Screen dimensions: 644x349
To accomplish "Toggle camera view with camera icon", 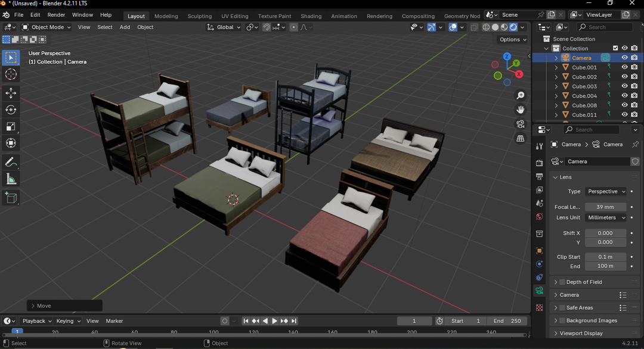I will click(521, 124).
